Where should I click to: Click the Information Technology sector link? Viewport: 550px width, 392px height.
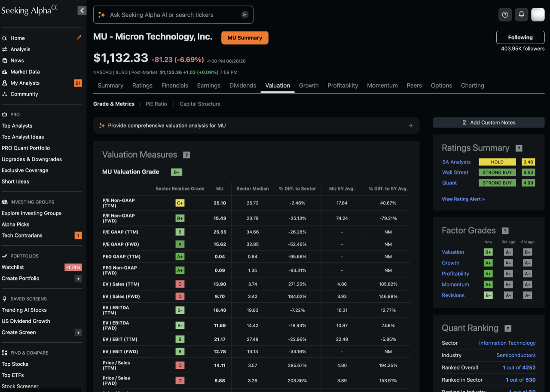coord(507,343)
